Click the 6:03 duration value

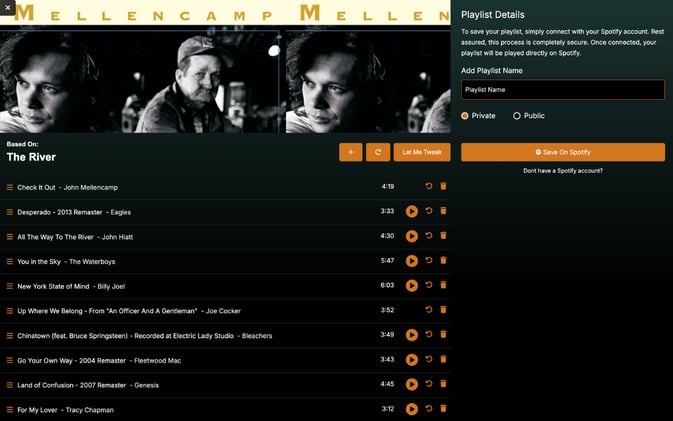point(387,285)
